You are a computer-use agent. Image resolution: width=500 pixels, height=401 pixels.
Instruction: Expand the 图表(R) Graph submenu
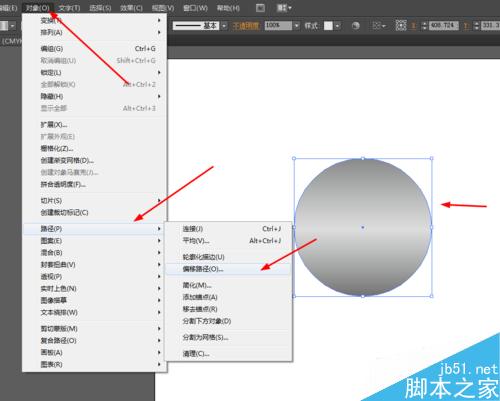[94, 365]
